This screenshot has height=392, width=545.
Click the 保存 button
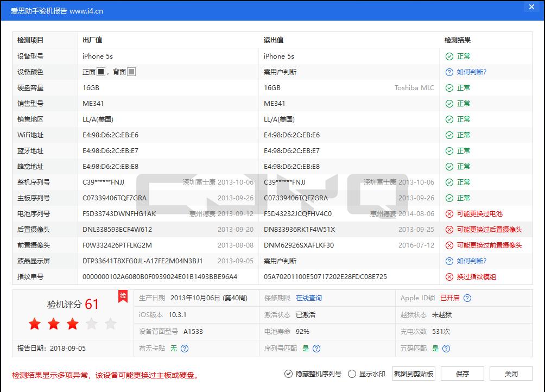(x=462, y=374)
